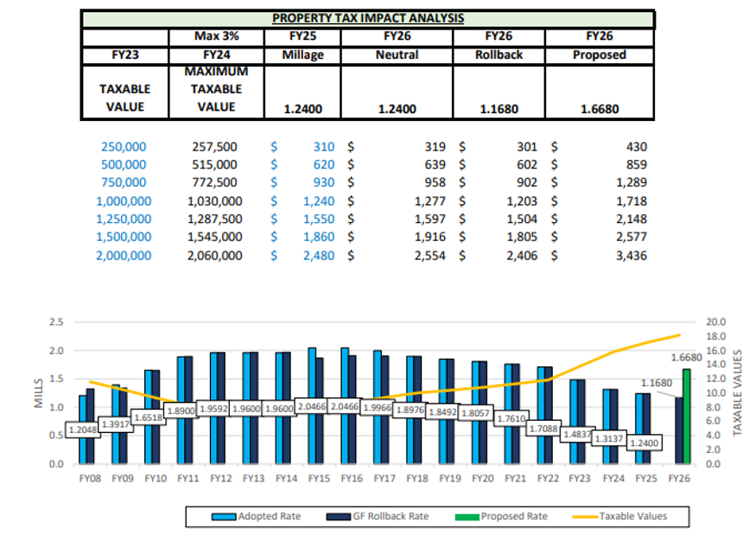This screenshot has height=554, width=756.
Task: Click the 3,436 proposed tax amount
Action: click(632, 256)
